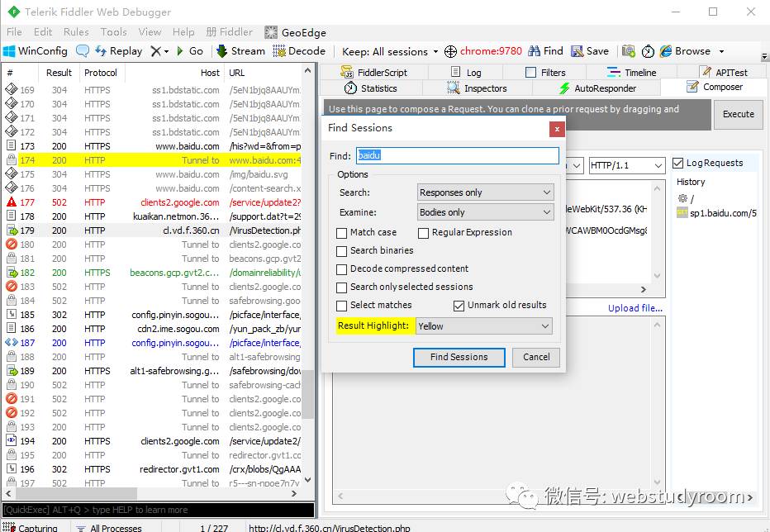Sort sessions by the Host column header
The height and width of the screenshot is (532, 770).
174,73
